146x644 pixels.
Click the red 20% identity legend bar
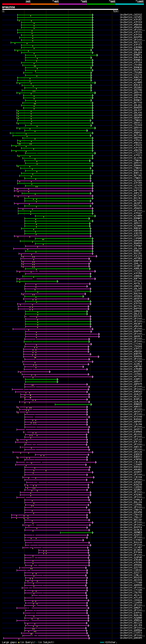pyautogui.click(x=16, y=4)
